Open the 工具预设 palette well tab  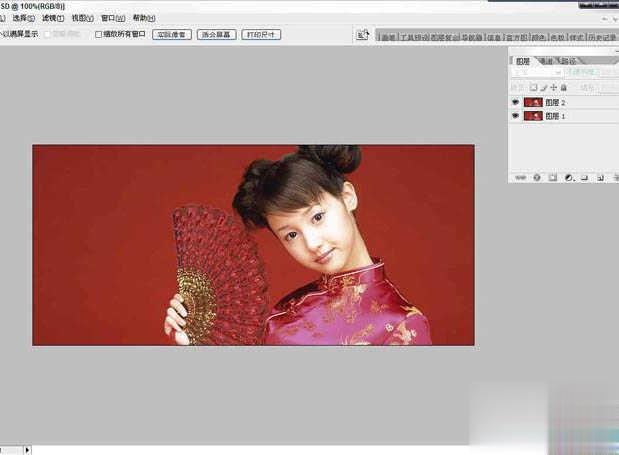[415, 37]
